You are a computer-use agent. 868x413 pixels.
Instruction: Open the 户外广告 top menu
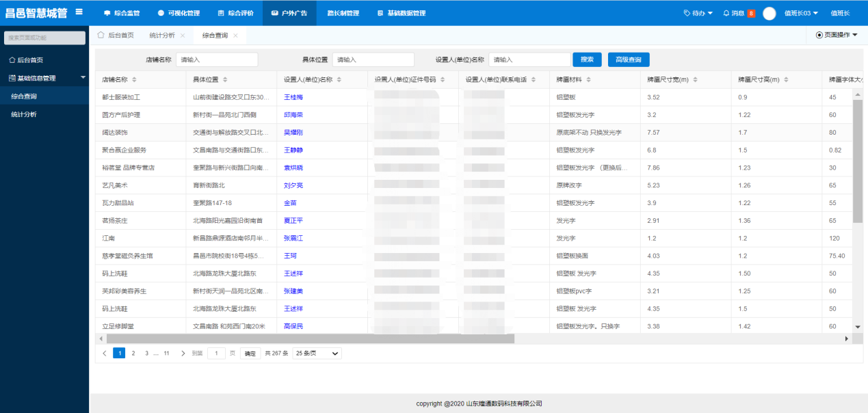click(x=289, y=13)
